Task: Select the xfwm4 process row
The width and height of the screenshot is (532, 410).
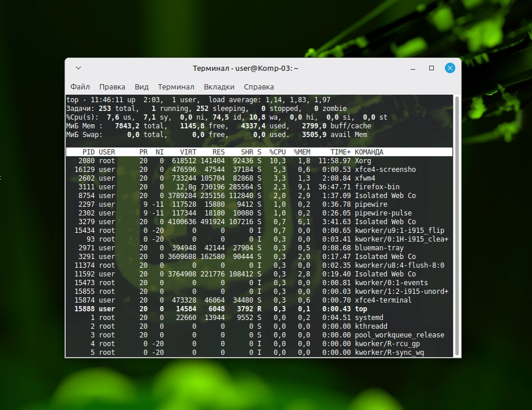Action: tap(259, 178)
